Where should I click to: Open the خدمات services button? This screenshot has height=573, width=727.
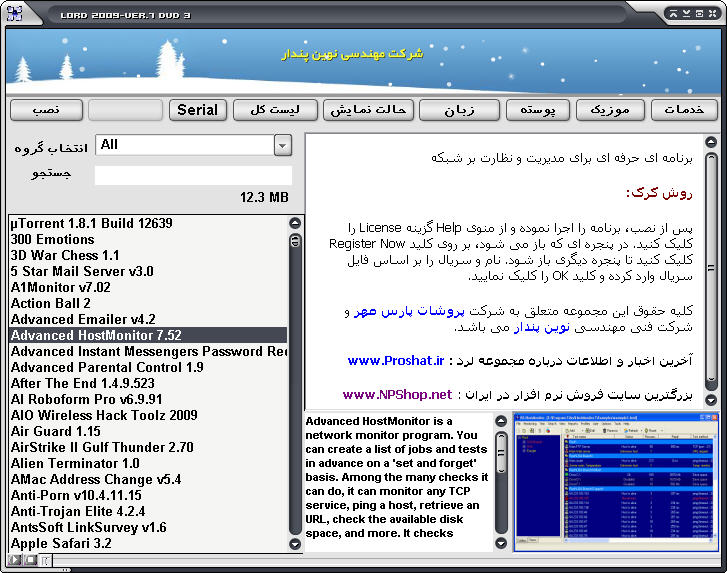click(x=684, y=110)
